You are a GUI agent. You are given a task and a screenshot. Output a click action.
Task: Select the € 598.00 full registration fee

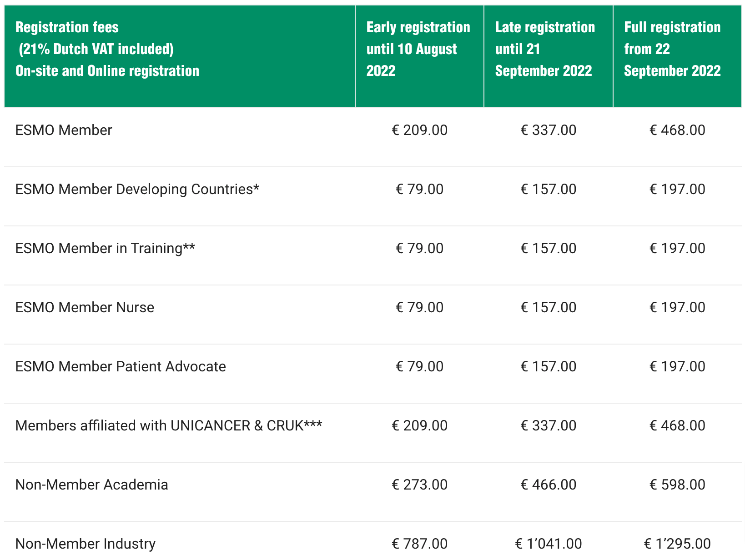point(677,485)
